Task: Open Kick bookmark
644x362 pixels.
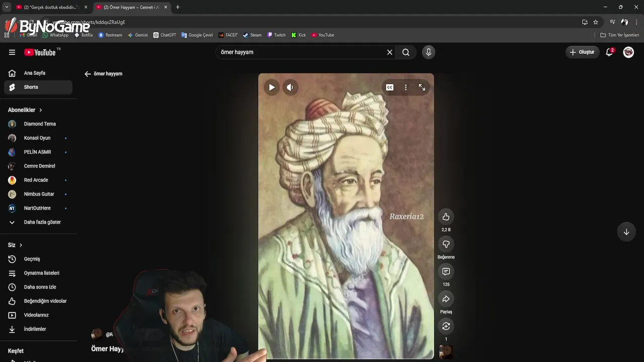Action: pyautogui.click(x=298, y=35)
